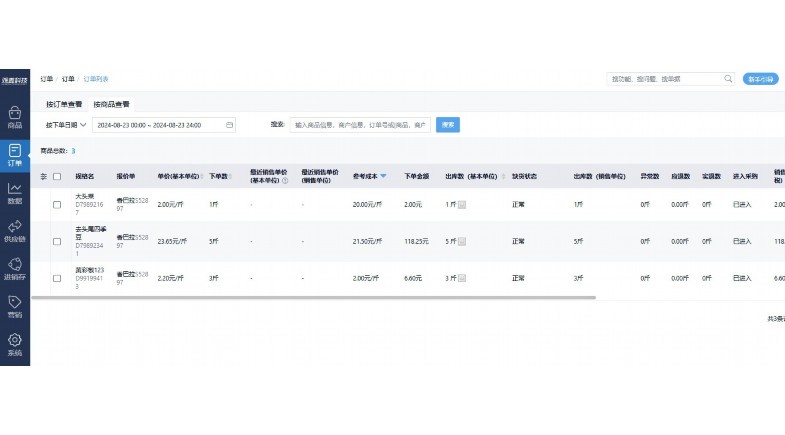Focus the 搜索 keyword input field

pyautogui.click(x=360, y=125)
